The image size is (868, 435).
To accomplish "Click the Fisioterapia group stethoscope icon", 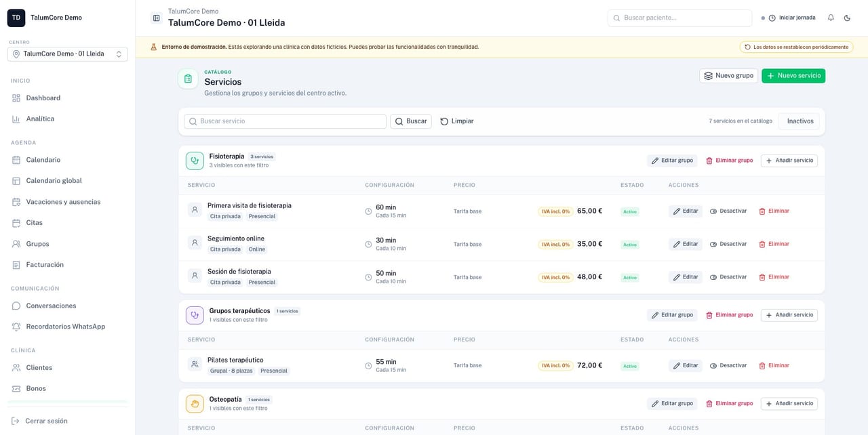I will click(195, 161).
